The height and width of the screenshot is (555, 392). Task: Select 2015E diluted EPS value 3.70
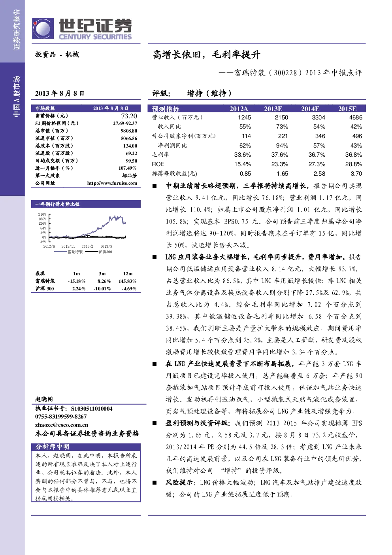356,174
